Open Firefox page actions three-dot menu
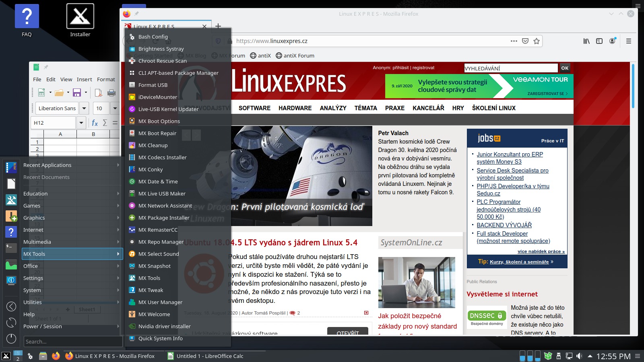The width and height of the screenshot is (644, 362). [x=514, y=41]
